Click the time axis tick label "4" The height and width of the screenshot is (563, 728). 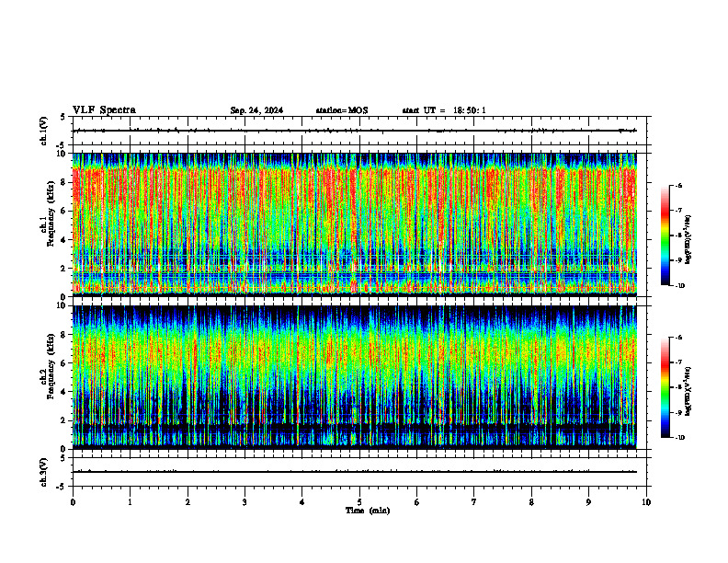point(302,502)
